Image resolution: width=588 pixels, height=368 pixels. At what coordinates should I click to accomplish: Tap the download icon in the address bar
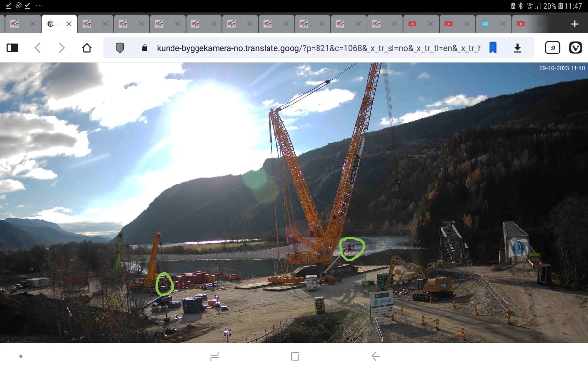point(517,48)
